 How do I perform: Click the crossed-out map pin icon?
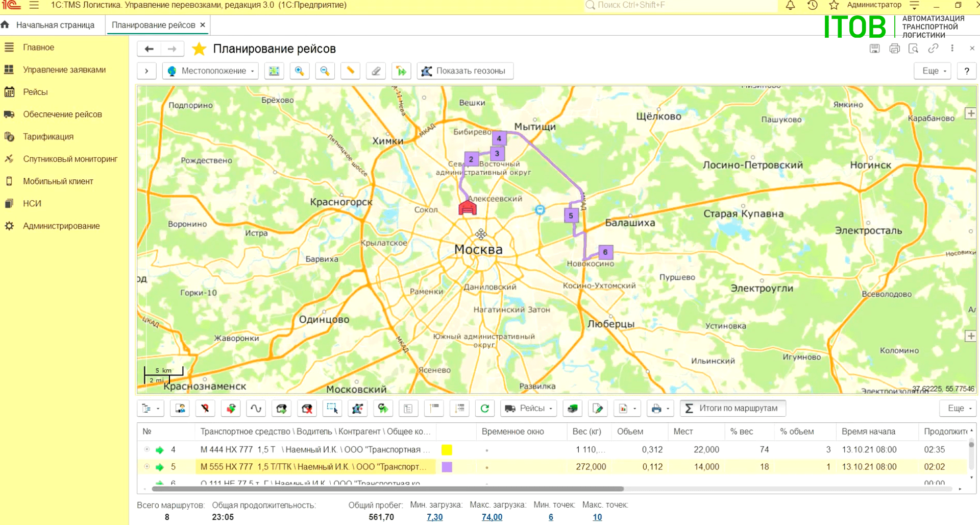(x=205, y=408)
